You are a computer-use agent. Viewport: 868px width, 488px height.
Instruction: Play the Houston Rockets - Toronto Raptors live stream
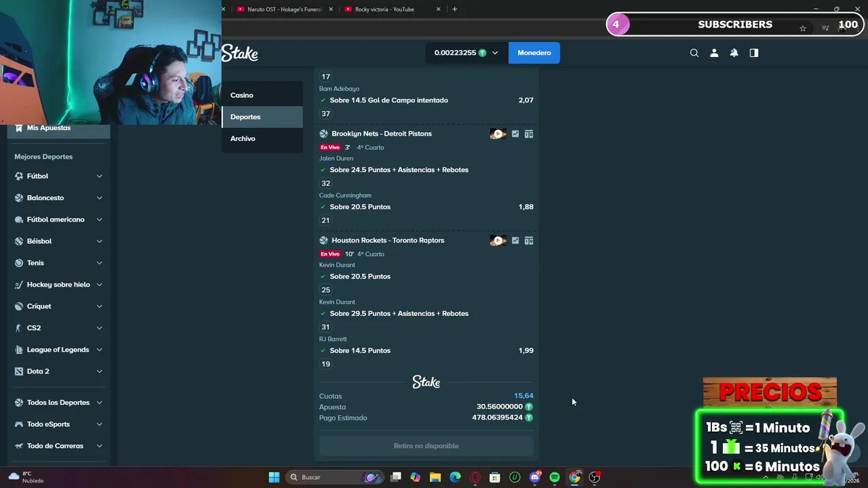pyautogui.click(x=498, y=241)
